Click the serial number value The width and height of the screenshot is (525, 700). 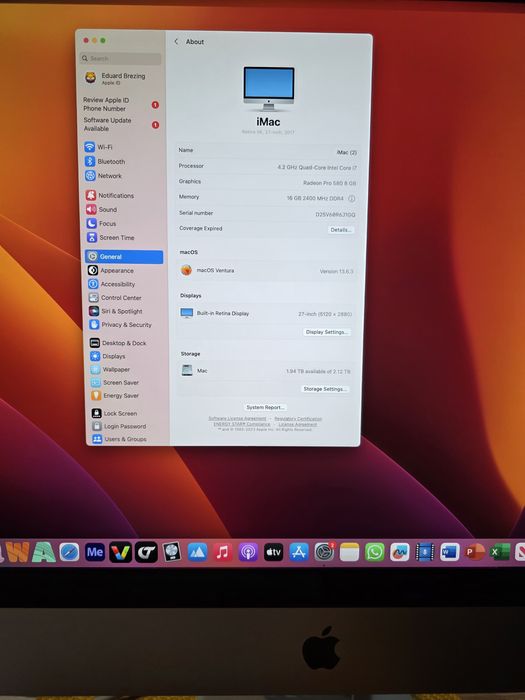coord(335,214)
